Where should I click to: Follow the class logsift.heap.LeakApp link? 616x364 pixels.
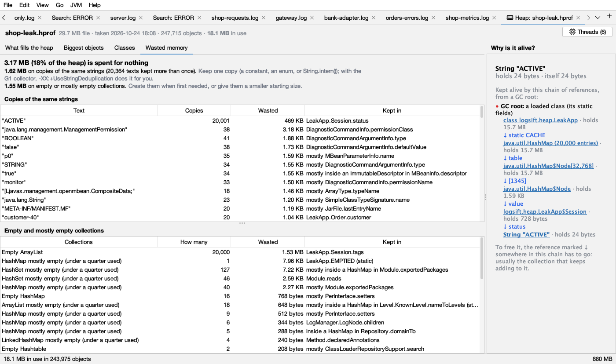541,120
